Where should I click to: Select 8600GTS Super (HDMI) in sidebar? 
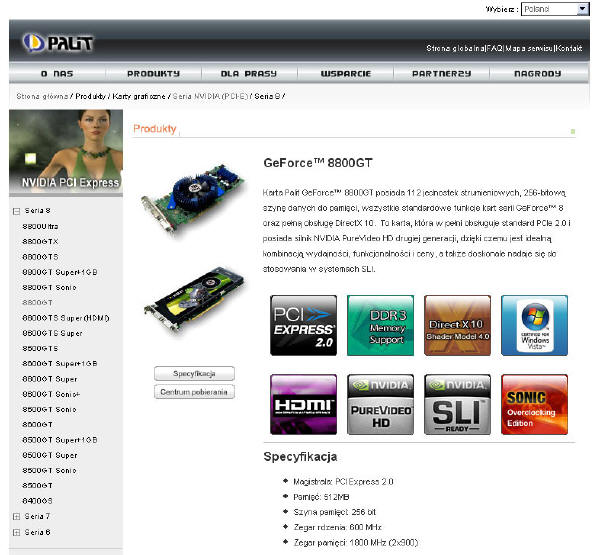(x=66, y=318)
